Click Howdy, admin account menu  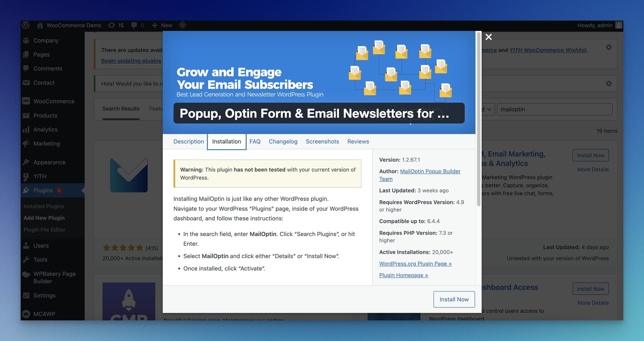point(600,25)
